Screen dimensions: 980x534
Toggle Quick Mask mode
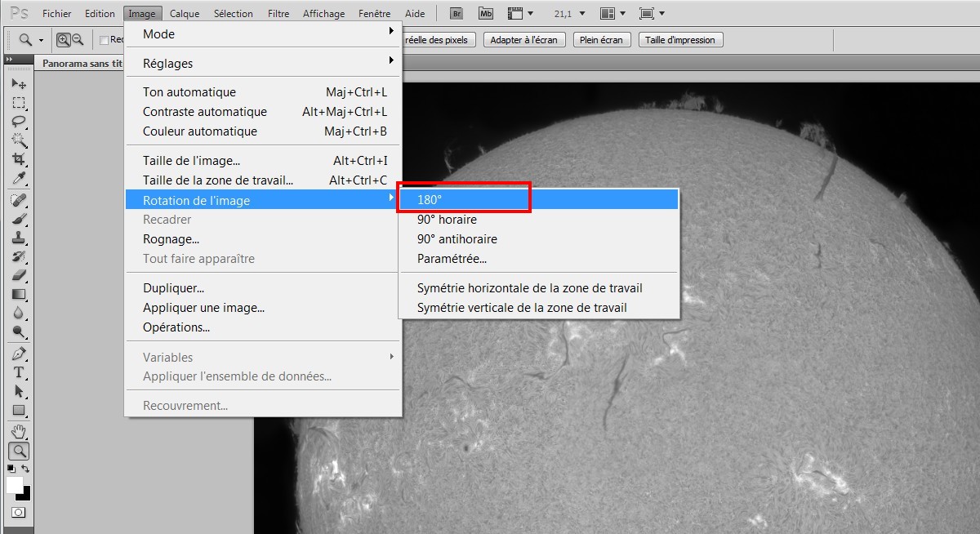point(18,513)
